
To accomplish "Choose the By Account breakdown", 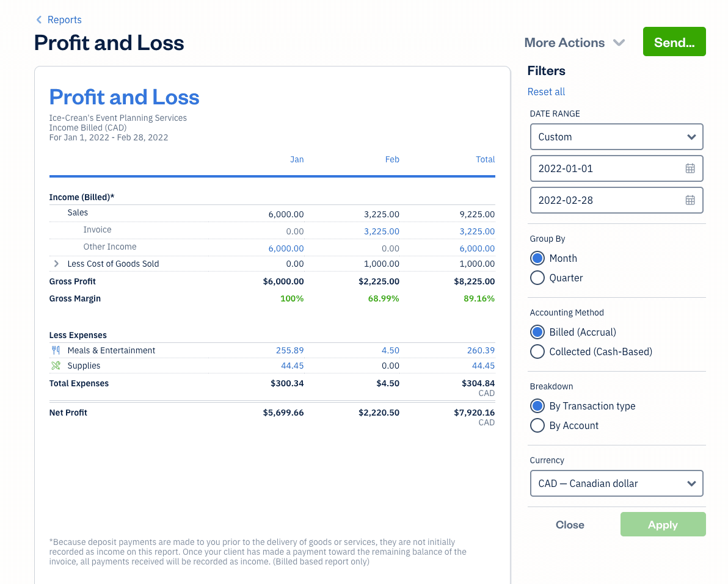I will click(537, 426).
